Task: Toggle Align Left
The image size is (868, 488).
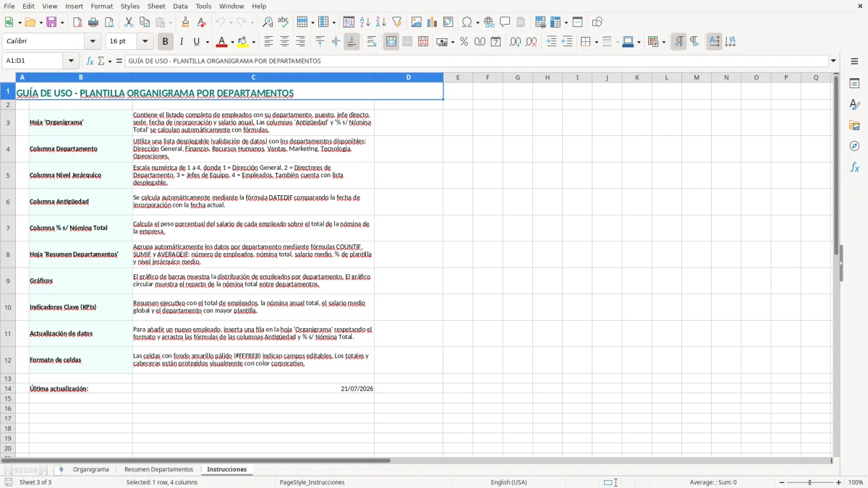Action: (268, 42)
